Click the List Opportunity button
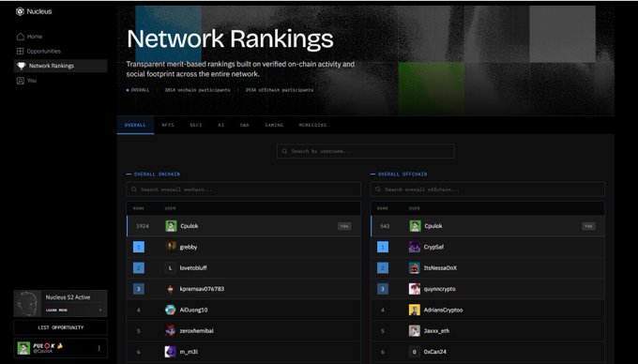Screen dimensions: 638x364 pyautogui.click(x=61, y=327)
